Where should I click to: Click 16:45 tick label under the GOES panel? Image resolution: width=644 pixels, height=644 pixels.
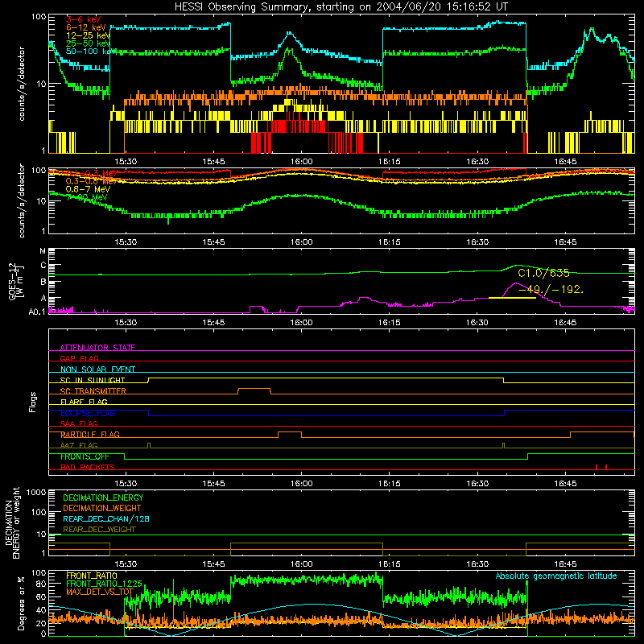(565, 323)
